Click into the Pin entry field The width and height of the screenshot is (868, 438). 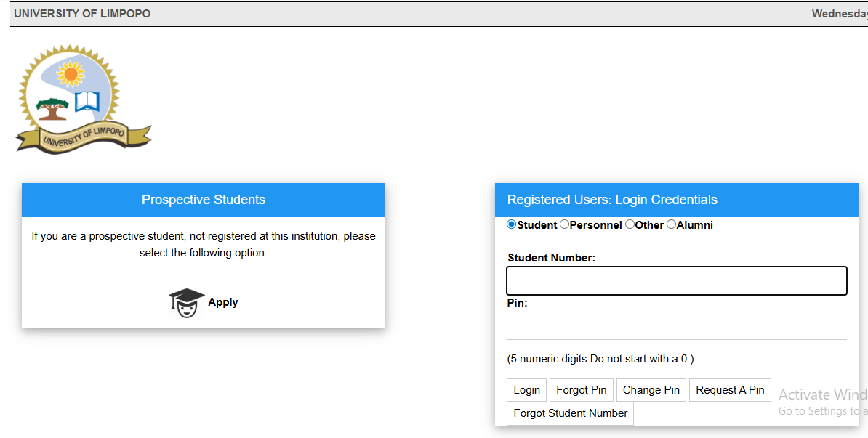(676, 325)
